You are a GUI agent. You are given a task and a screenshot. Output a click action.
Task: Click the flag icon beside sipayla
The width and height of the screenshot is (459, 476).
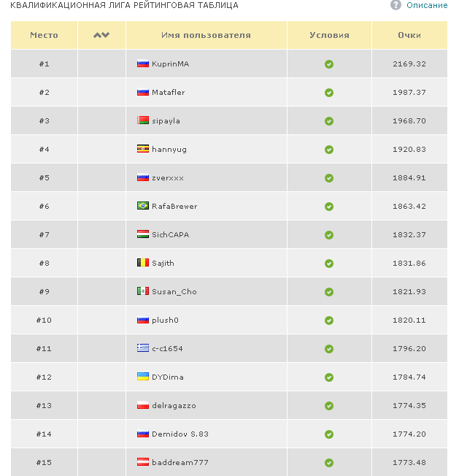tap(143, 120)
